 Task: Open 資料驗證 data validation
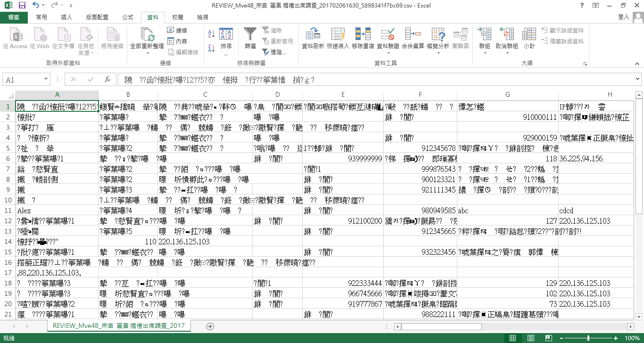click(x=388, y=34)
